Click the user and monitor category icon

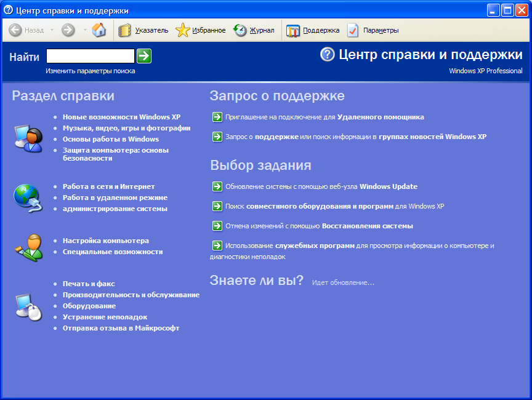pos(28,138)
